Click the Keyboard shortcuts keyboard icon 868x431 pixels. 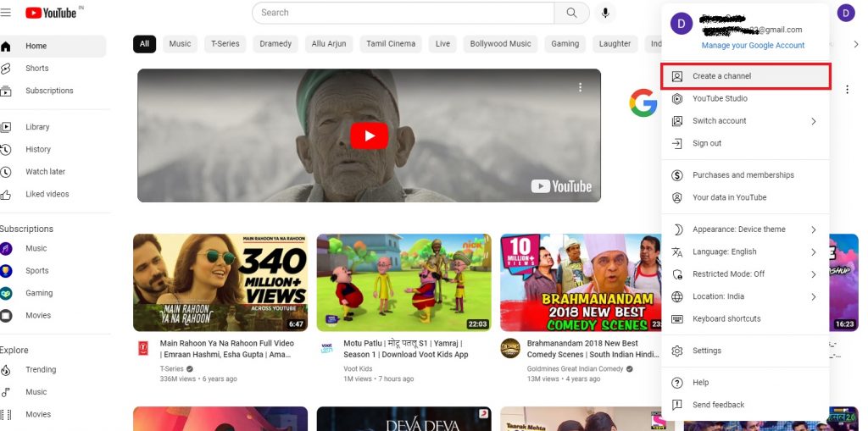click(677, 318)
